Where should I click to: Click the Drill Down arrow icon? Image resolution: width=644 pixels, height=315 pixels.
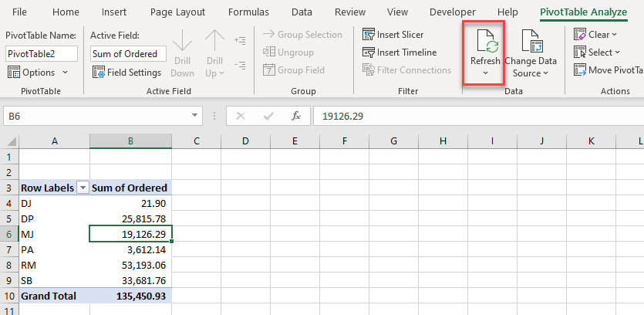pyautogui.click(x=182, y=43)
